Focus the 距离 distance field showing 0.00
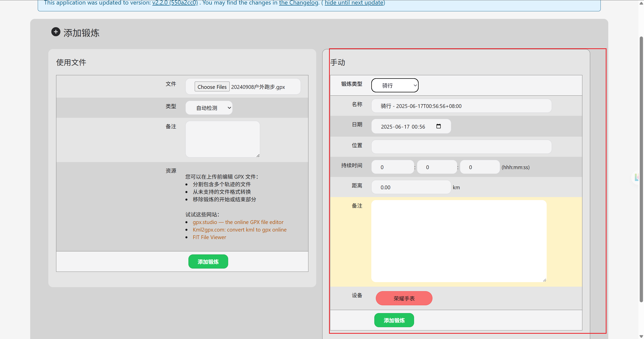This screenshot has width=644, height=339. [x=411, y=187]
